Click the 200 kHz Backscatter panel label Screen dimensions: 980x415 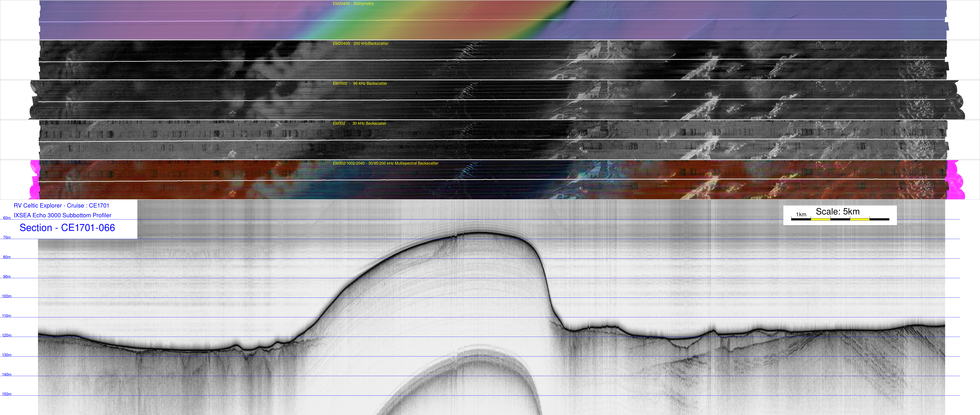click(x=360, y=44)
